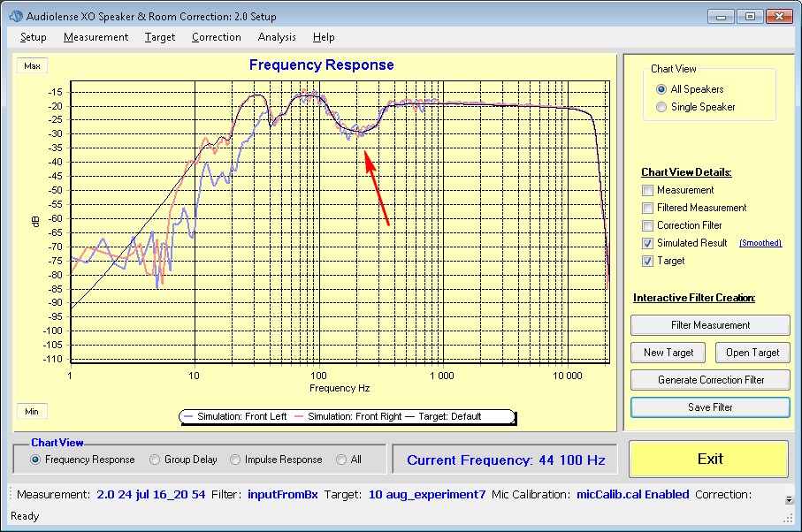Click legend entry Simulation: Front Right

point(348,416)
